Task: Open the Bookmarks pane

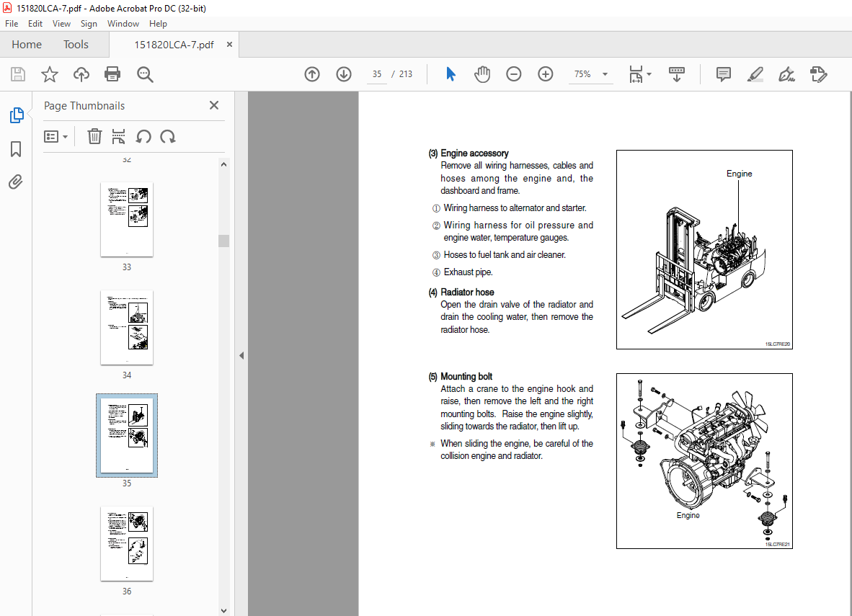Action: pyautogui.click(x=16, y=149)
